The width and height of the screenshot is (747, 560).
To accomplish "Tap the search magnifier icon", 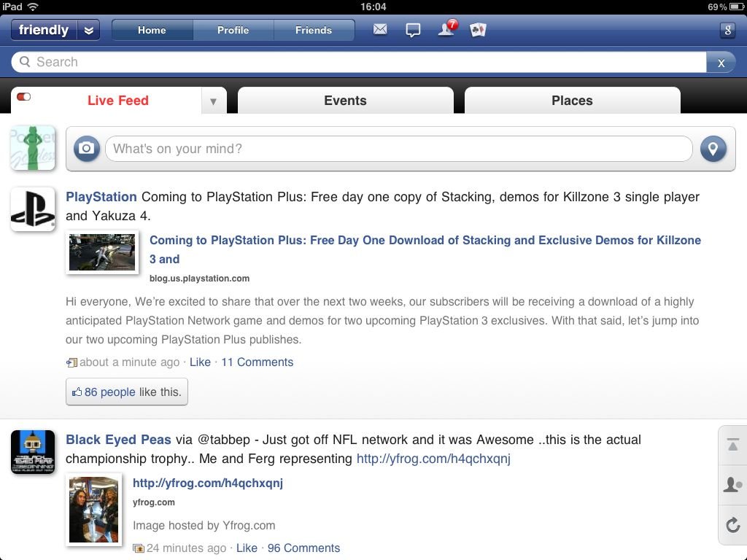I will pyautogui.click(x=25, y=62).
